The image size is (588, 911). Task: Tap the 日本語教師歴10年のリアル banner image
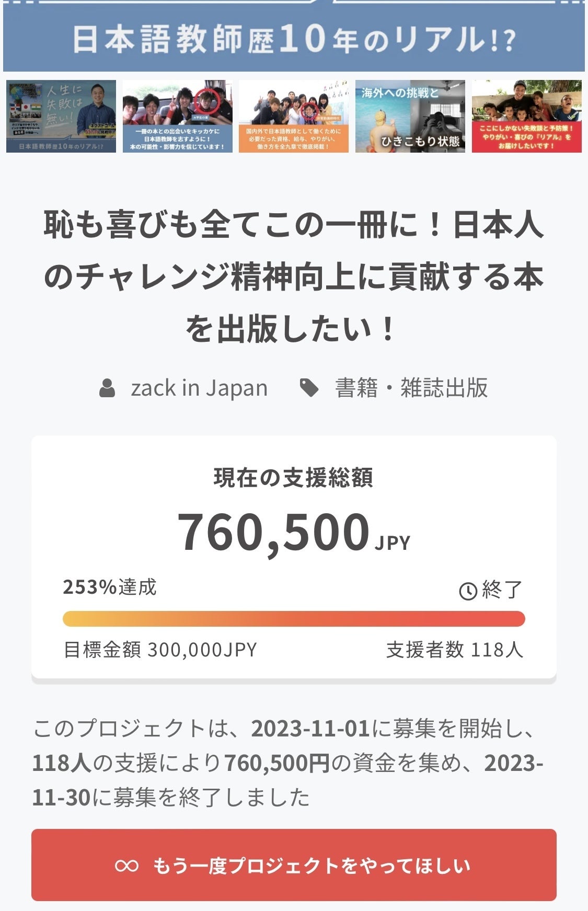tap(294, 37)
